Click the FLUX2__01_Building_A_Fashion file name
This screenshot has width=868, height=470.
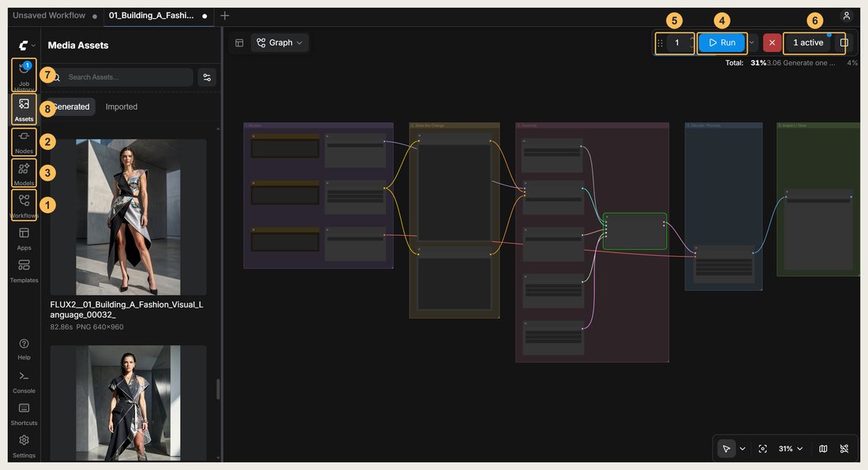pos(127,310)
